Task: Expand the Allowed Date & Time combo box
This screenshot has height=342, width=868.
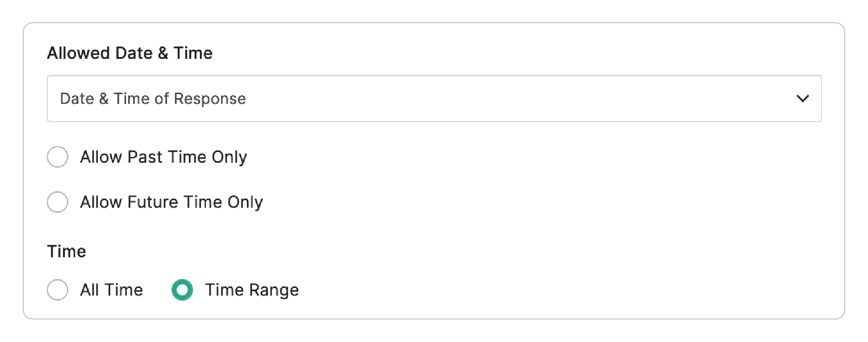Action: (x=670, y=99)
